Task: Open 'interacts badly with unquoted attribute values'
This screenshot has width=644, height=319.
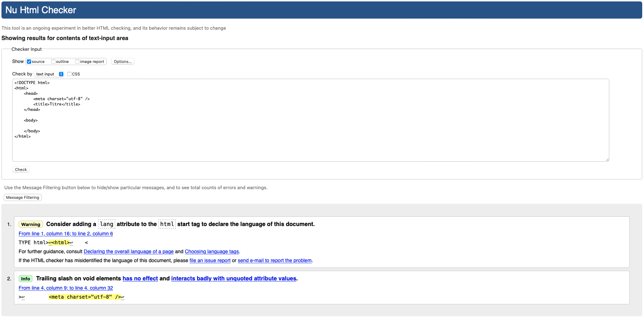Action: coord(234,278)
